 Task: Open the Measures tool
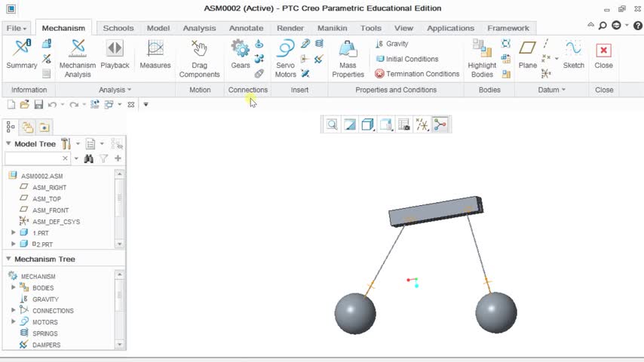(x=155, y=54)
